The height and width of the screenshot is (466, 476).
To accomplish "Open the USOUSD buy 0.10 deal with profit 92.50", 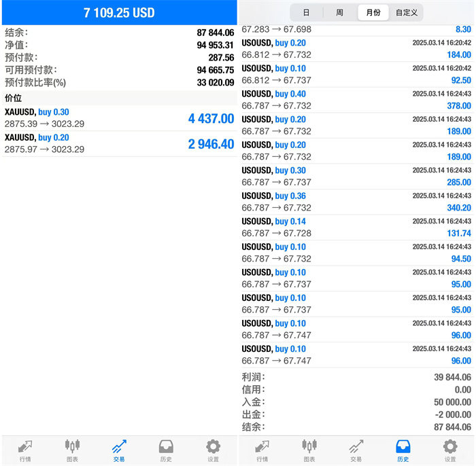I will point(356,74).
